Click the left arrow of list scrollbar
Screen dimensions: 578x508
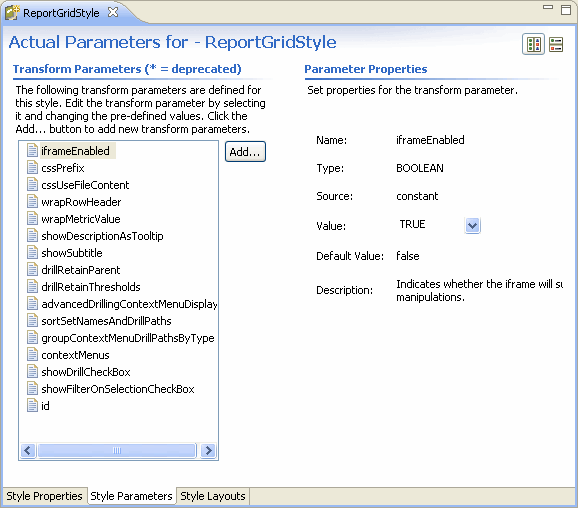tap(28, 450)
